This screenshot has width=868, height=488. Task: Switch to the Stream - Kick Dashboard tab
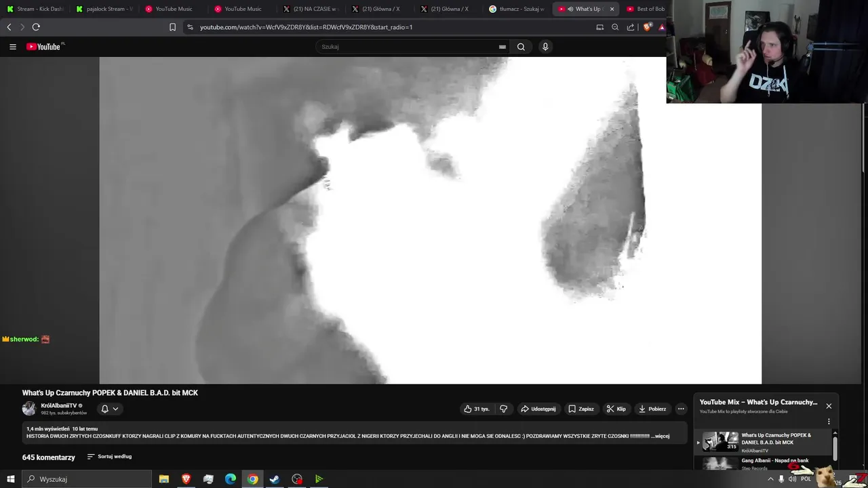coord(35,9)
